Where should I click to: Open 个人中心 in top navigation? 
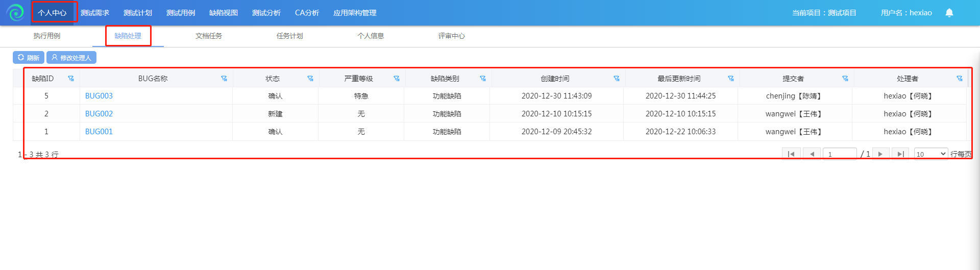52,13
